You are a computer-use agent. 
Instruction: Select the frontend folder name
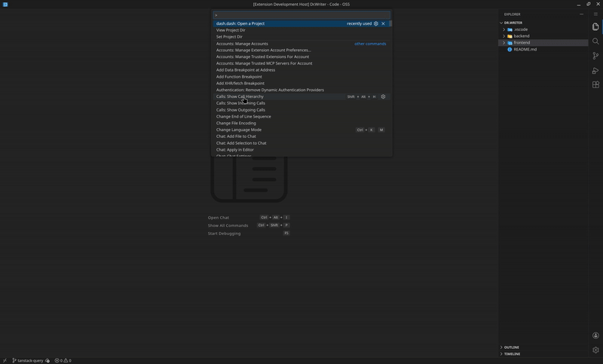(522, 43)
